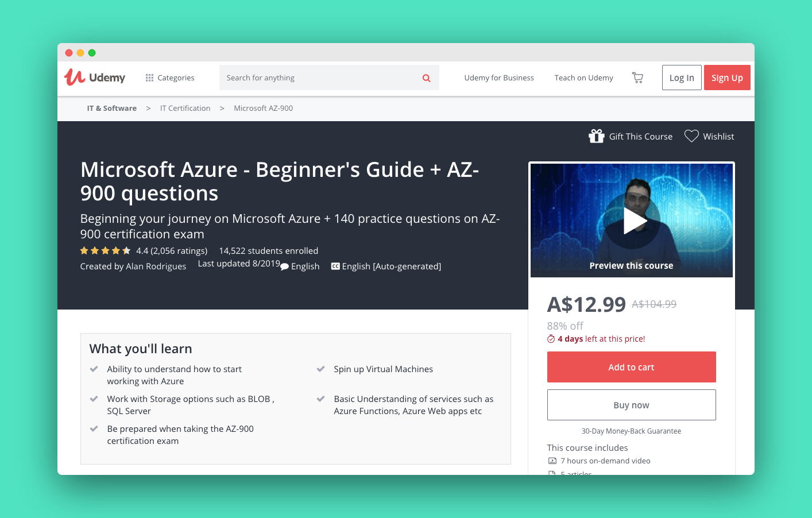This screenshot has width=812, height=518.
Task: Click checkmark beside Work with Storage options
Action: [94, 399]
